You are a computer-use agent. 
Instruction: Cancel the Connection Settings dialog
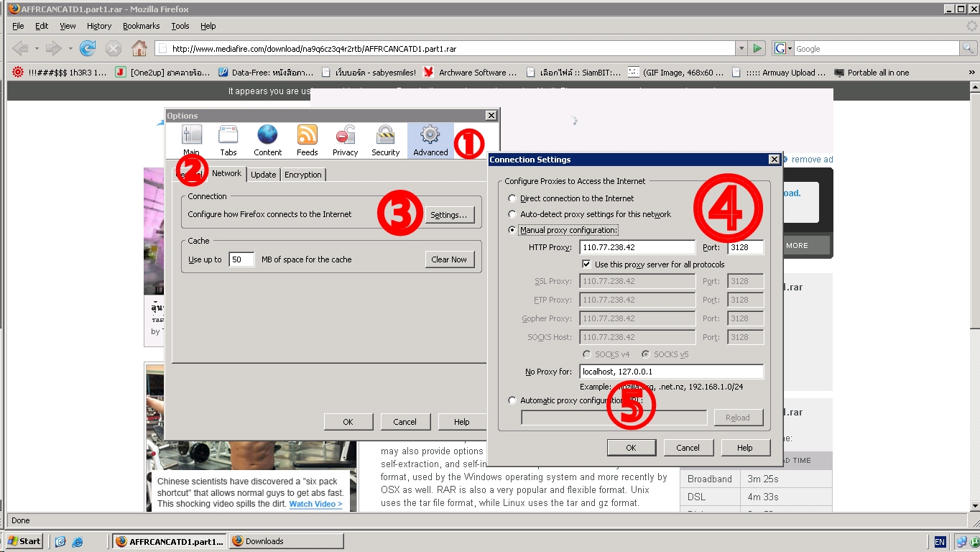[x=688, y=448]
